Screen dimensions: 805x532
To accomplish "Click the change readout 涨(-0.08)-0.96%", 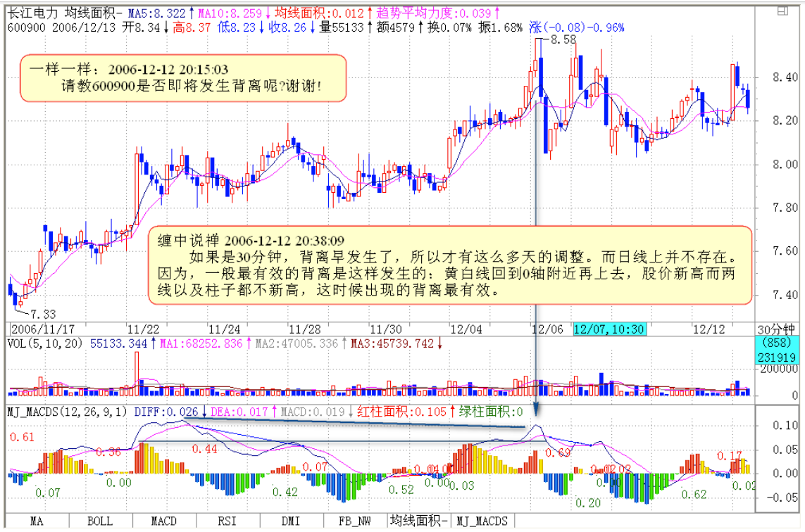I will [577, 27].
